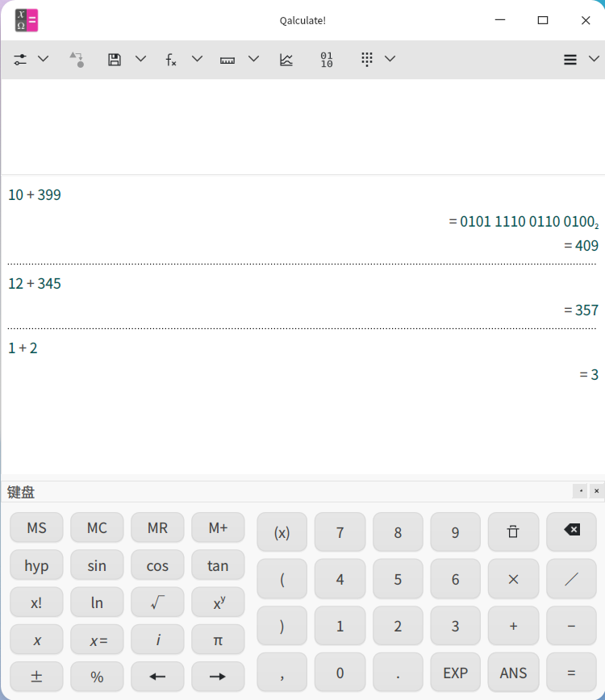This screenshot has height=700, width=605.
Task: Float the keypad panel with the small dot button
Action: (581, 491)
